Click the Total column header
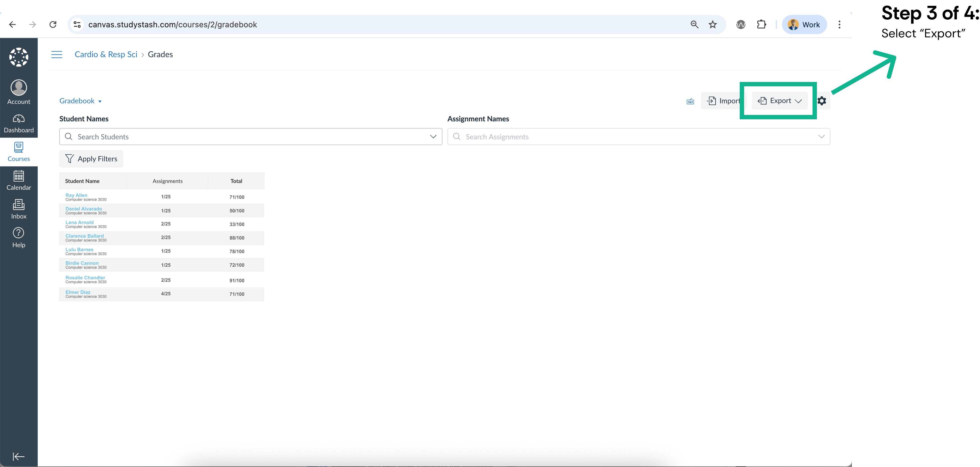Screen dimensions: 980x467 coord(236,181)
